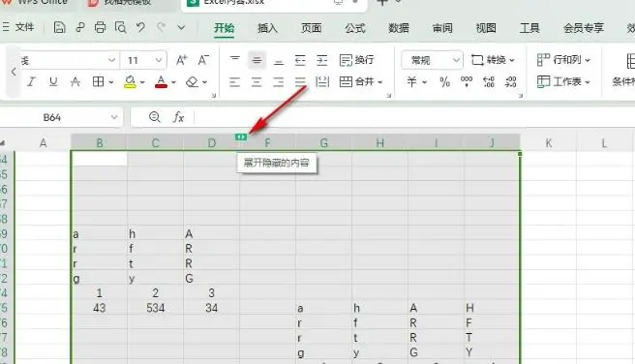This screenshot has height=364, width=635.
Task: Click the Distributed Alignment icon
Action: click(322, 82)
